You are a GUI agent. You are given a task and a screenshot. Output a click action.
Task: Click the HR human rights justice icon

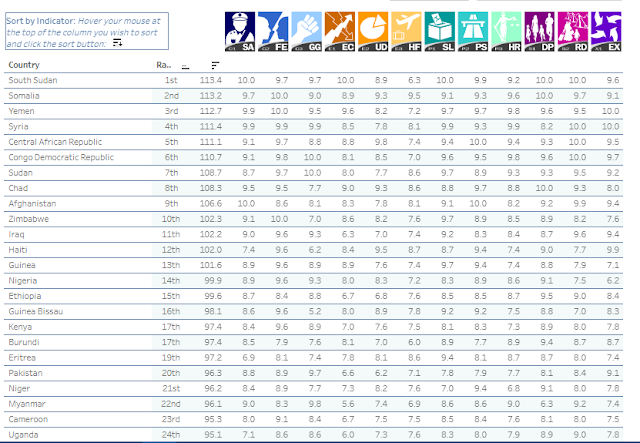(x=507, y=32)
